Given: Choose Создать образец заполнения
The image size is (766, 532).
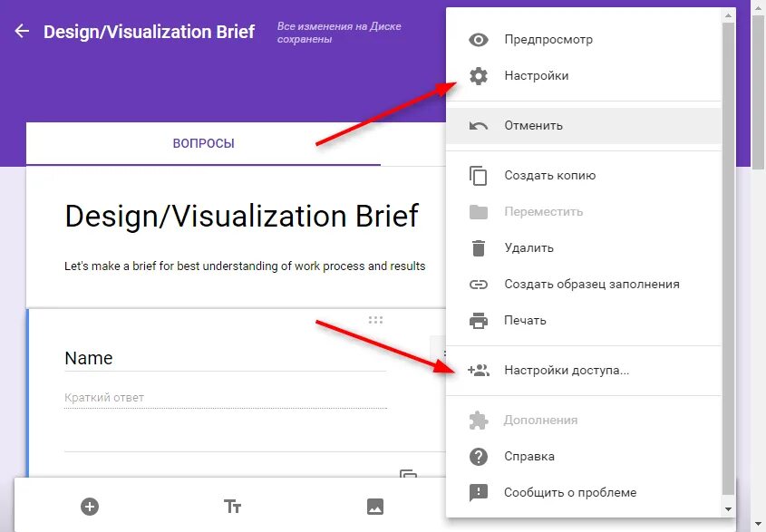Looking at the screenshot, I should [x=584, y=285].
